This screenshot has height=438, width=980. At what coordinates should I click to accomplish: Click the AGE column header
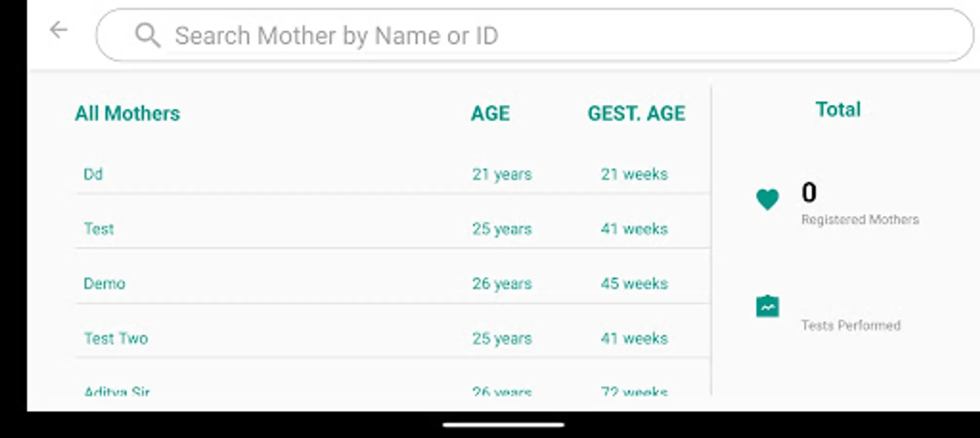[490, 113]
